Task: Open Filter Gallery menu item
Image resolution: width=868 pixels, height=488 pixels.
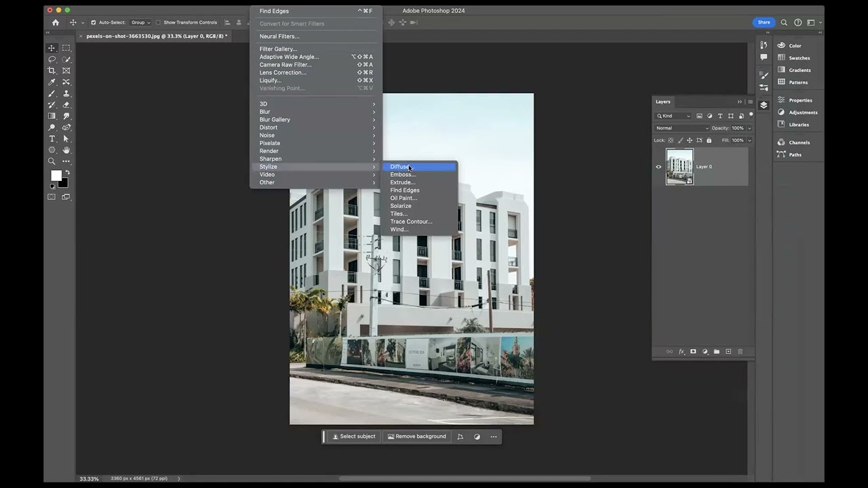Action: tap(316, 49)
